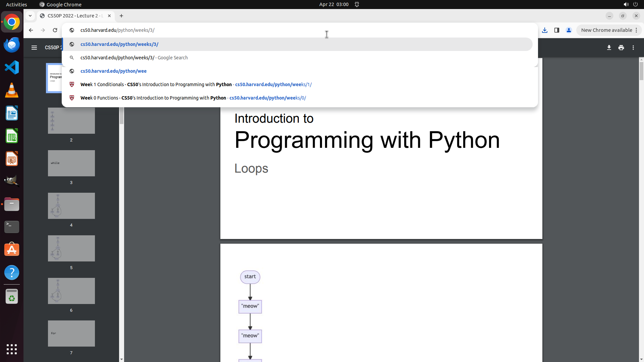Choose Week 1 Conditionals suggestion
This screenshot has width=644, height=362.
pyautogui.click(x=196, y=84)
